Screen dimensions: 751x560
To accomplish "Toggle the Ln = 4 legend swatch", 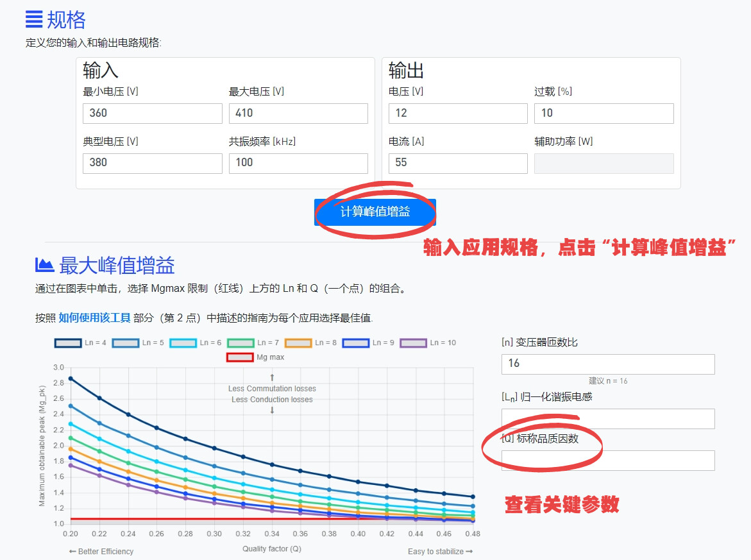I will [x=68, y=343].
